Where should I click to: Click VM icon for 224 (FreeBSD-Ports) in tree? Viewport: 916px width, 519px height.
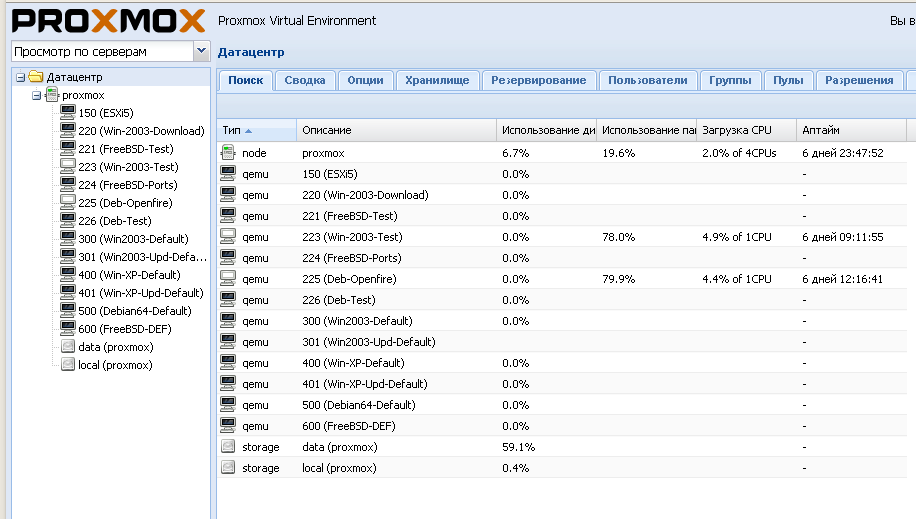click(68, 184)
